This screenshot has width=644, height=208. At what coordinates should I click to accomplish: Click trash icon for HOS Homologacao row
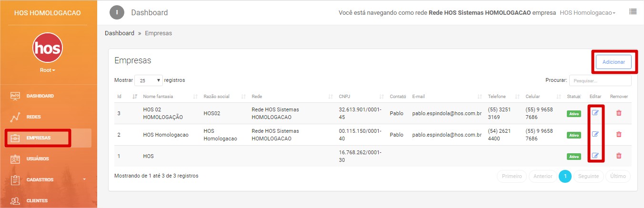click(619, 134)
